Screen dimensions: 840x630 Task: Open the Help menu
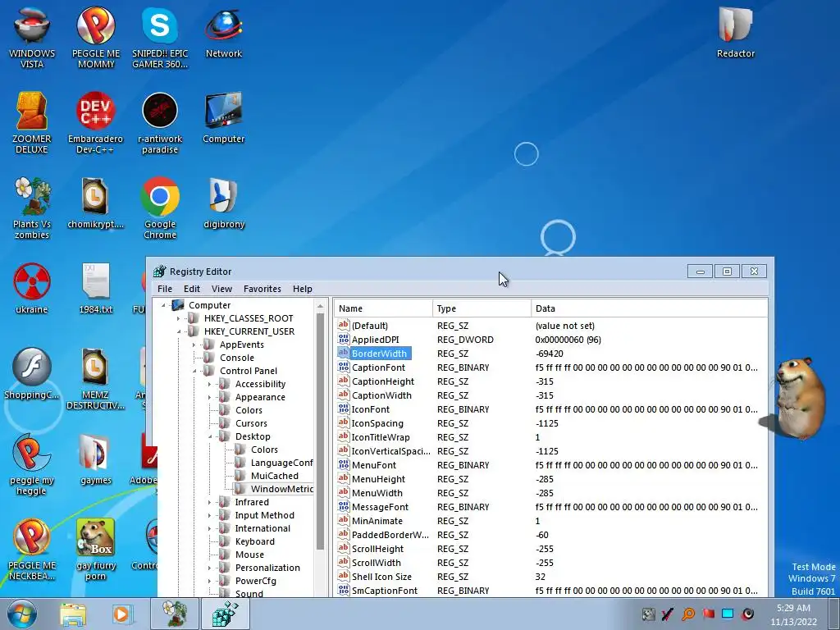302,289
